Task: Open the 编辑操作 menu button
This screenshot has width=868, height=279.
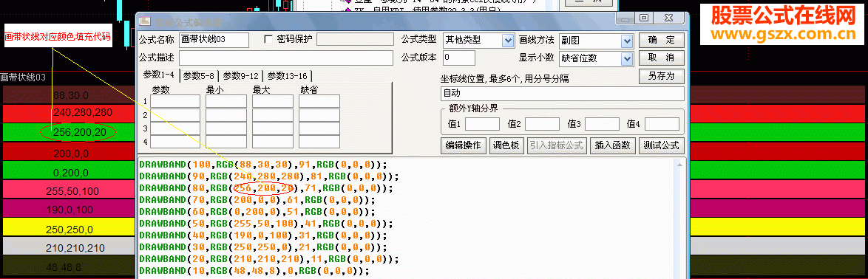Action: [464, 146]
